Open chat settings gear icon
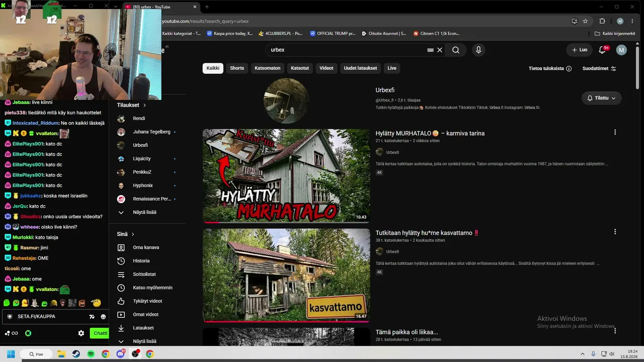Image resolution: width=644 pixels, height=362 pixels. click(x=81, y=333)
